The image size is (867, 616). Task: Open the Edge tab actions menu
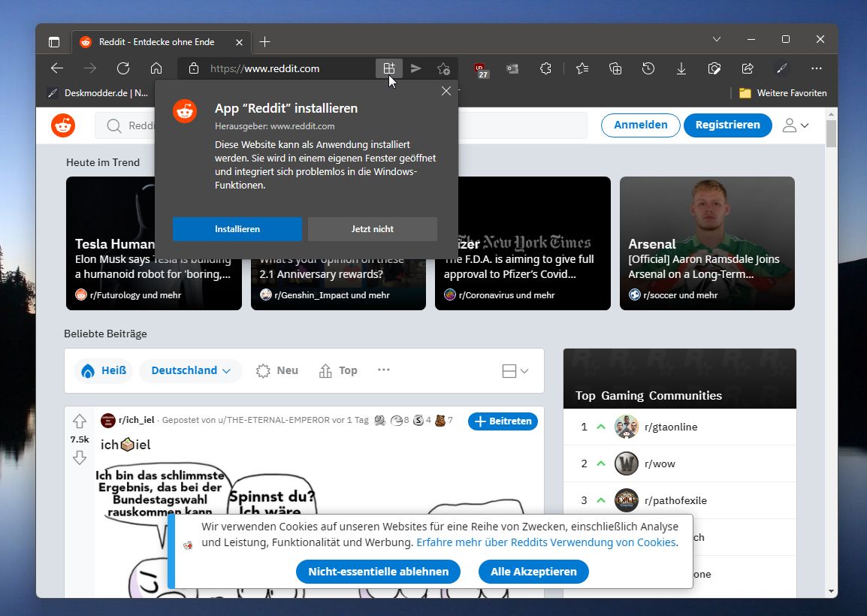coord(53,42)
